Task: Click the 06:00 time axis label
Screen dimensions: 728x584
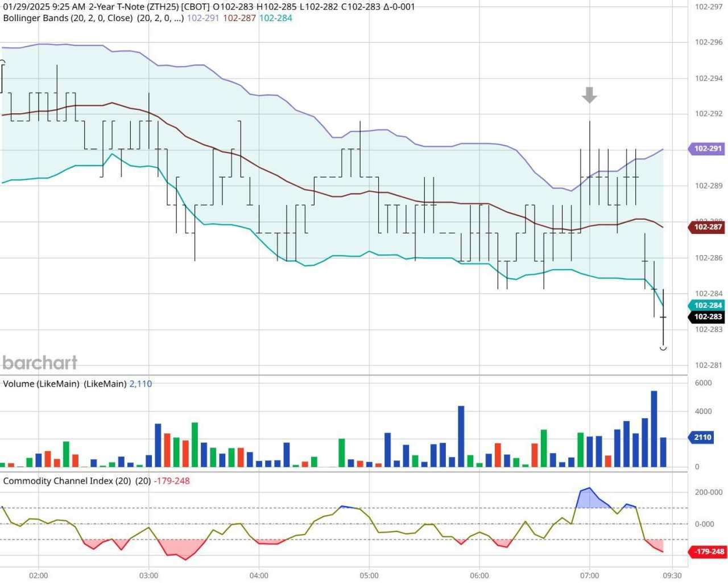Action: [x=479, y=575]
